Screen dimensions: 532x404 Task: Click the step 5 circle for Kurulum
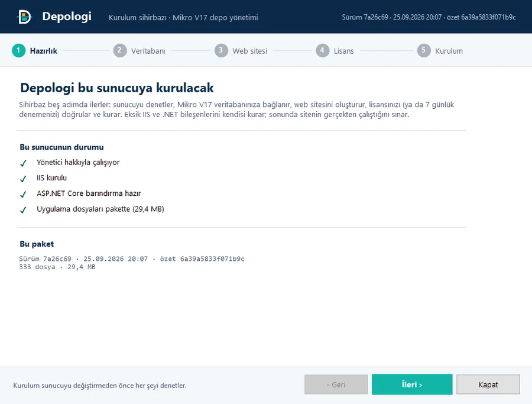[x=424, y=51]
